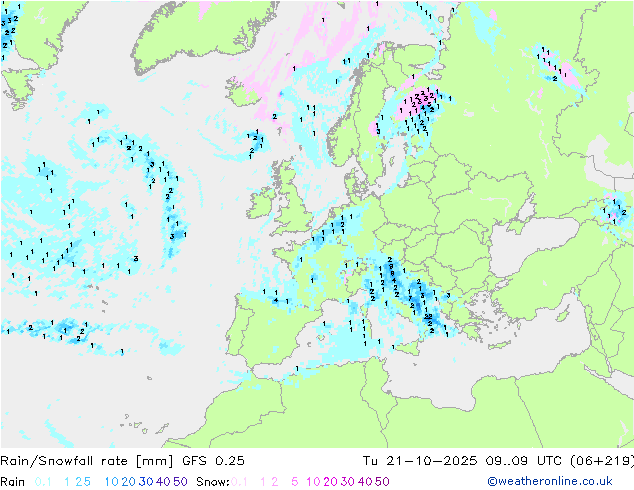
Task: Pick the Snow legend 20 value
Action: (330, 482)
